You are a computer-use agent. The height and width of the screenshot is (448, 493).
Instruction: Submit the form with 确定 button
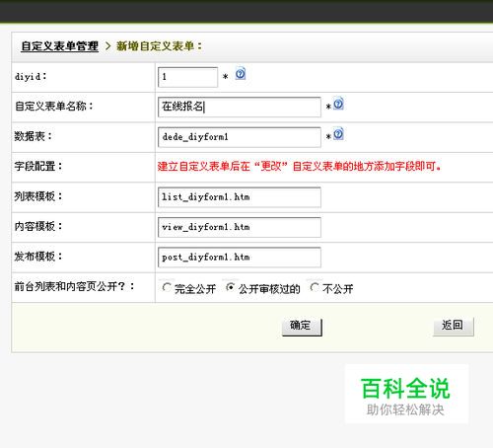click(x=302, y=327)
